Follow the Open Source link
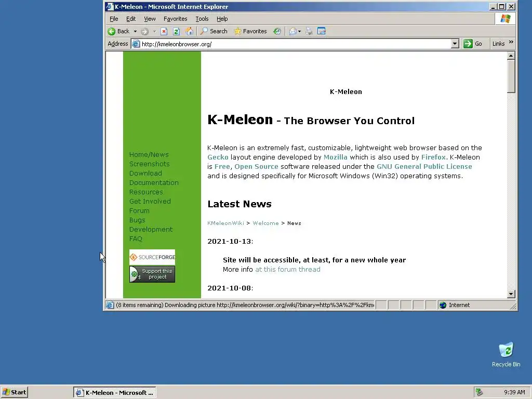 [x=256, y=167]
